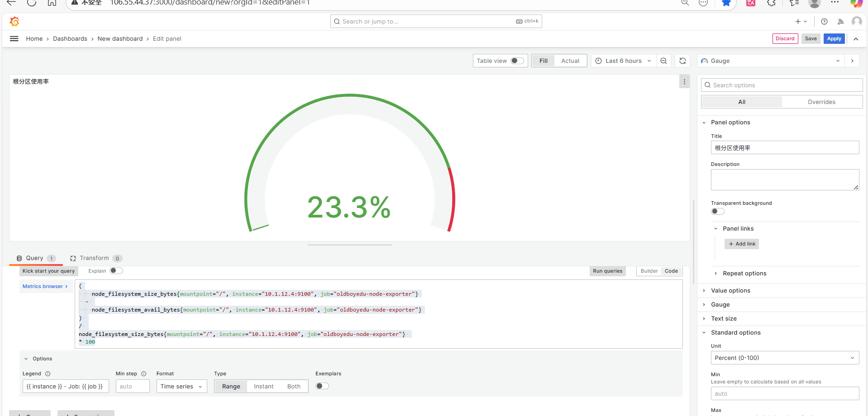The height and width of the screenshot is (416, 868).
Task: Click the Grafana logo icon
Action: click(x=14, y=21)
